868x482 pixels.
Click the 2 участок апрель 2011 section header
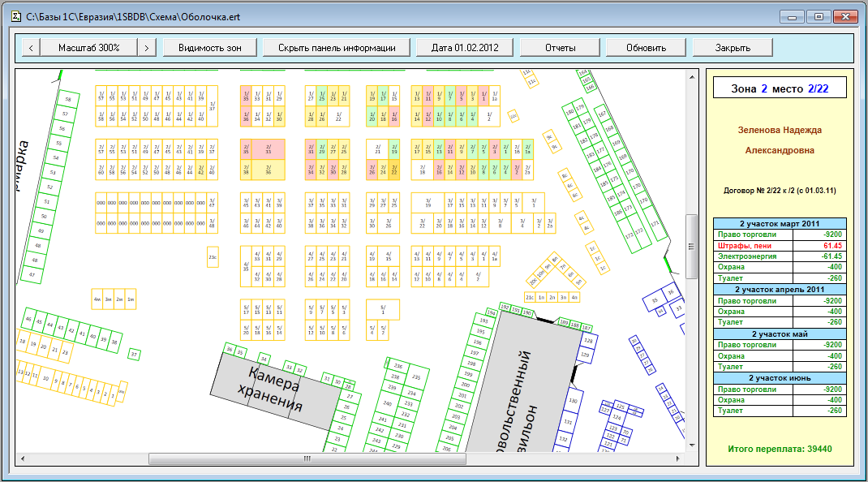point(779,289)
